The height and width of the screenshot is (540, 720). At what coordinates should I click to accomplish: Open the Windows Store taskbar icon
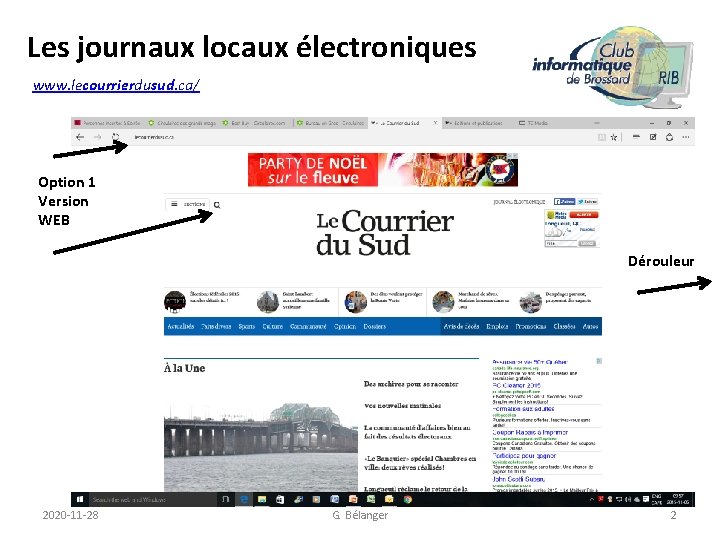pos(280,499)
